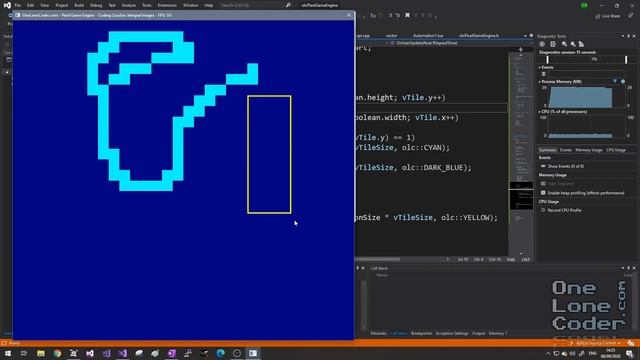Open the Project menu
Screen dimensions: 640x360
(x=62, y=5)
